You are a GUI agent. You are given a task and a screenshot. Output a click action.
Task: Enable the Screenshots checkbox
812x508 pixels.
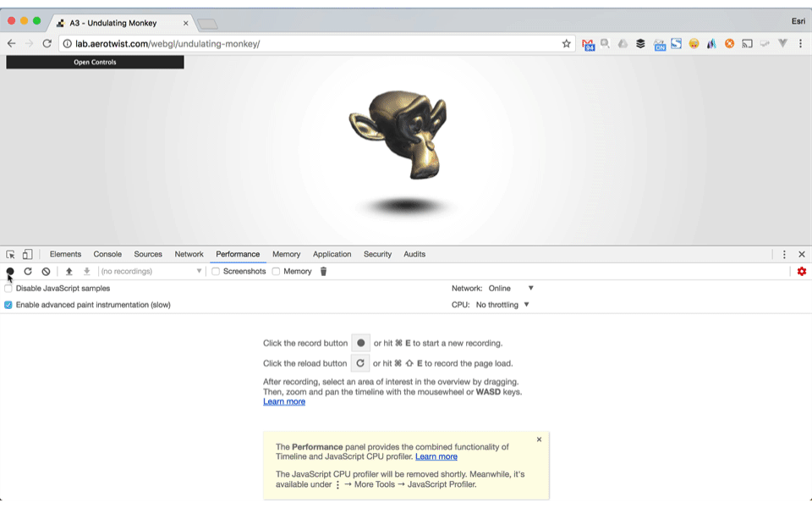216,271
